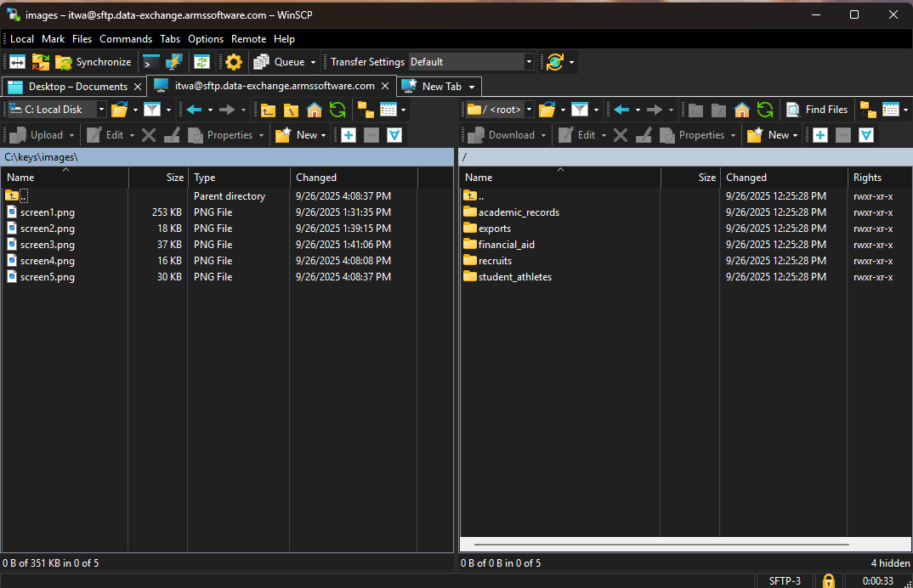Viewport: 913px width, 588px height.
Task: Click the encryption lock icon in status bar
Action: click(x=829, y=580)
